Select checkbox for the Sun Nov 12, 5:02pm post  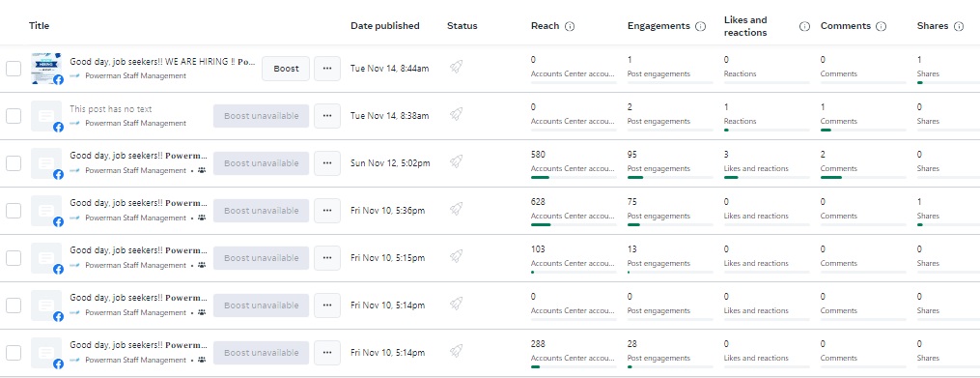pyautogui.click(x=14, y=163)
